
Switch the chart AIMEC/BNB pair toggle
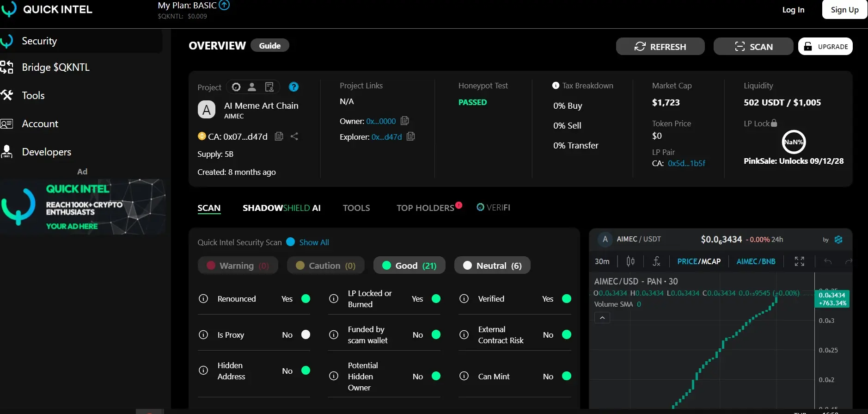tap(756, 261)
